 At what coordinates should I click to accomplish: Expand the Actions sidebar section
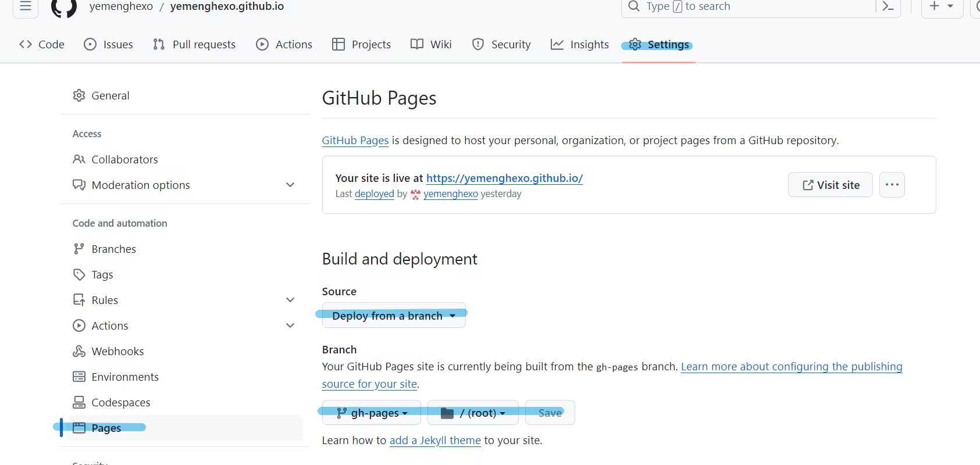coord(290,325)
